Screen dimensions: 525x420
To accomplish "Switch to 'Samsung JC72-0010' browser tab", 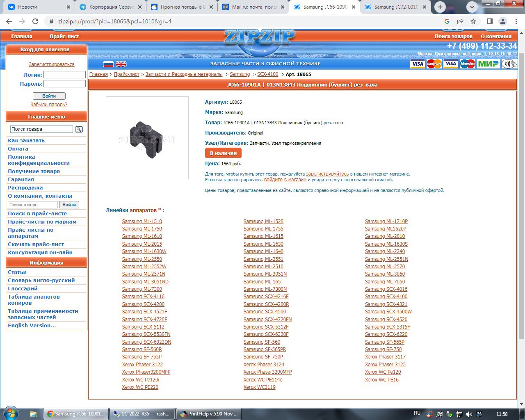I will pyautogui.click(x=395, y=7).
